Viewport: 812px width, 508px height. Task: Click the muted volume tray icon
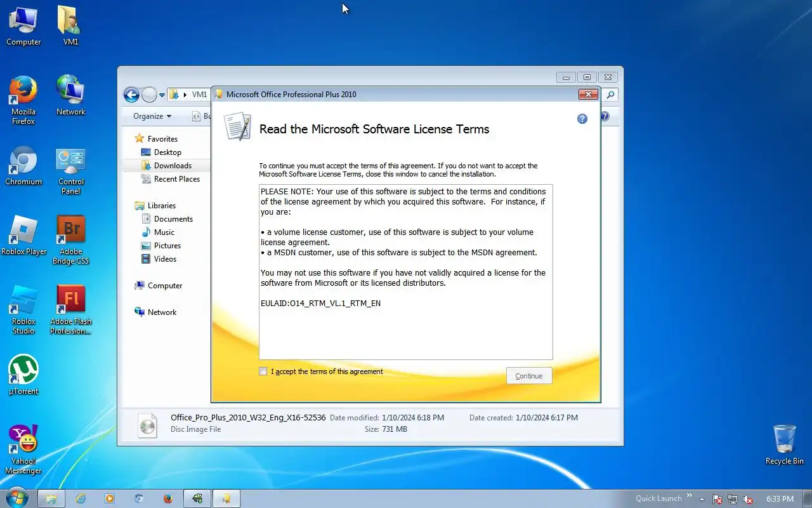(748, 499)
